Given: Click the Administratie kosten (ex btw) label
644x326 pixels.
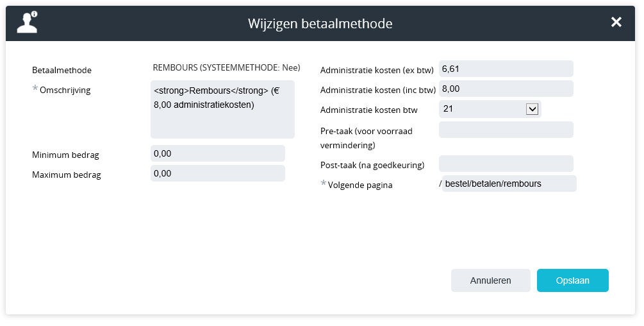Looking at the screenshot, I should pos(377,71).
